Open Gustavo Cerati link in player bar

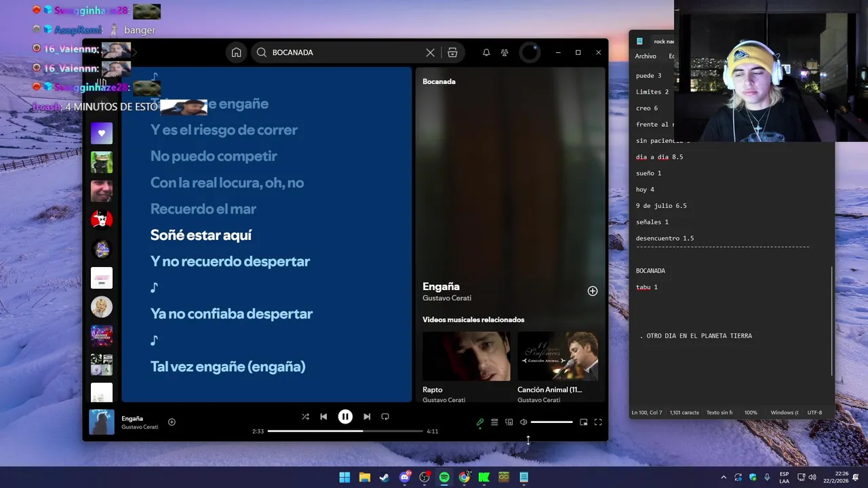pos(140,427)
